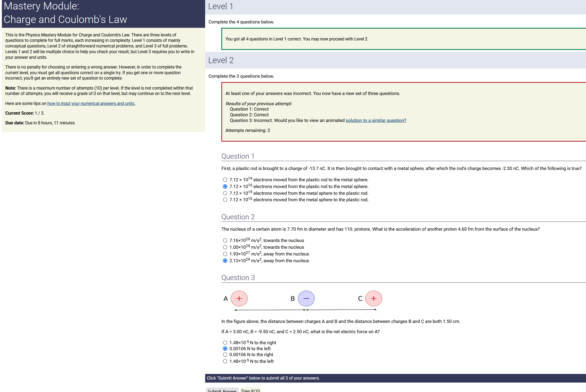Select 1.93×10^27 m/s² away from nucleus

coord(225,254)
